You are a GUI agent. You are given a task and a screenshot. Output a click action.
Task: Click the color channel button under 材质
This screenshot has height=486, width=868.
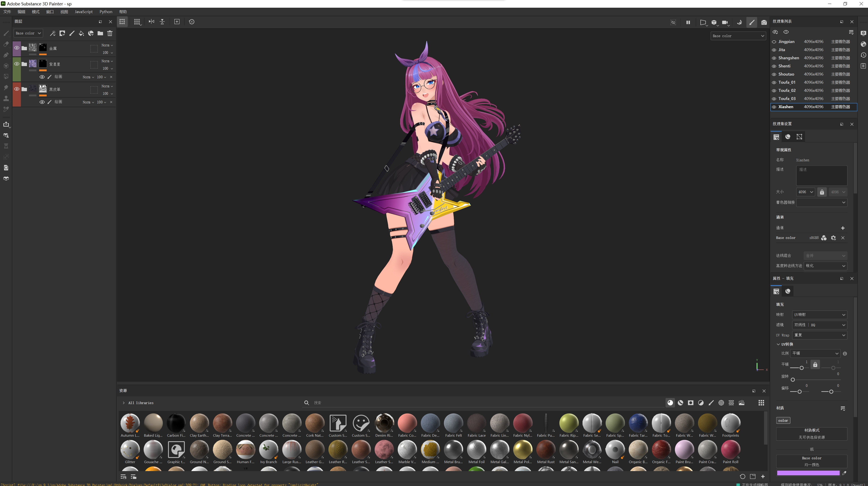tap(783, 420)
